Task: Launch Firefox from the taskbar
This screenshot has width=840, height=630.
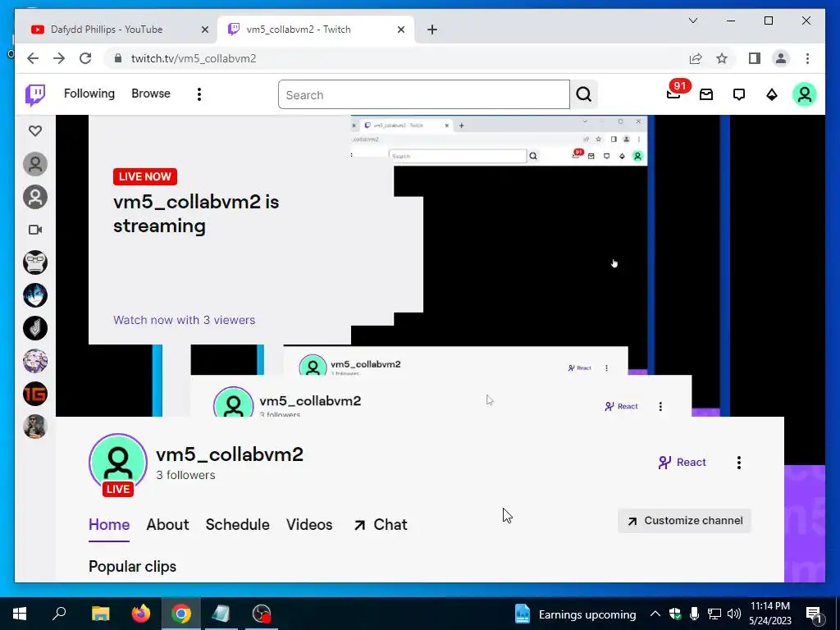Action: point(141,614)
